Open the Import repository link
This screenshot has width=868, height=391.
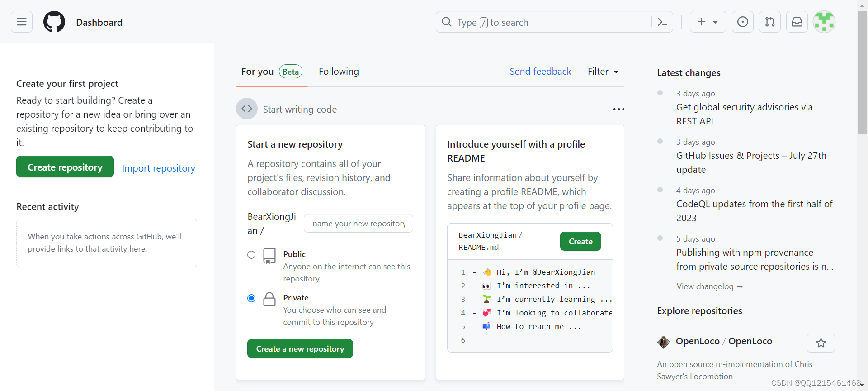click(x=159, y=168)
